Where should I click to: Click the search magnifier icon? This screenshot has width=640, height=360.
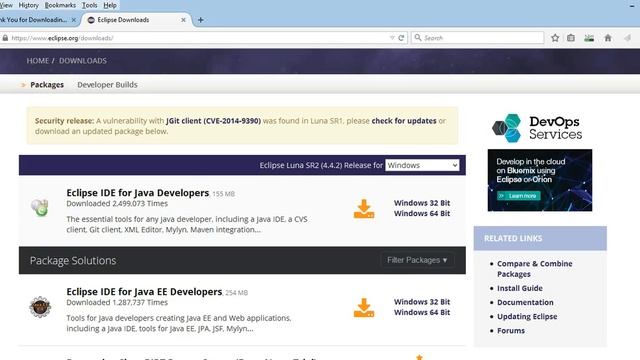tap(418, 38)
